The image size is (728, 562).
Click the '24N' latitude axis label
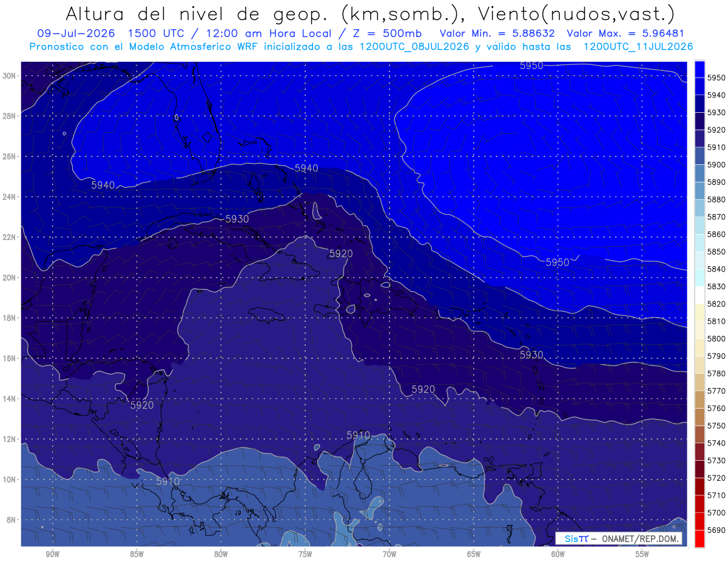click(8, 197)
